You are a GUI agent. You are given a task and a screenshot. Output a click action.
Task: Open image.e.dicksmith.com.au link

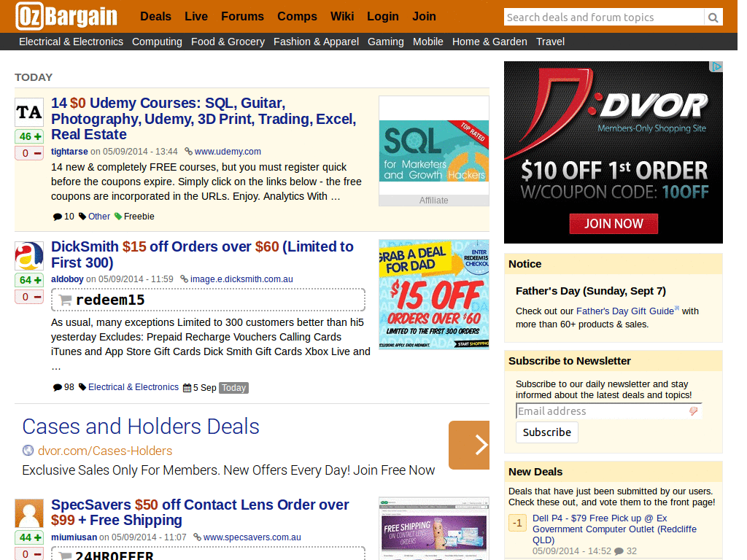[241, 279]
